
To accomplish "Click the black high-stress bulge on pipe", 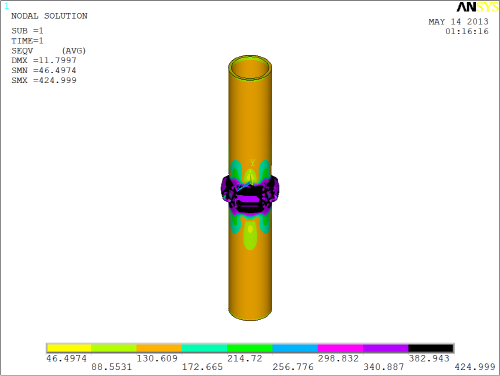I will (x=250, y=193).
